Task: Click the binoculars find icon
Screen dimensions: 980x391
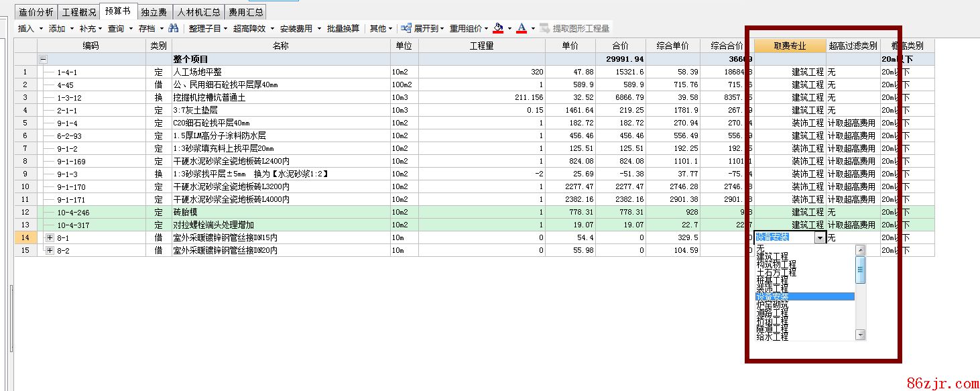Action: click(174, 29)
